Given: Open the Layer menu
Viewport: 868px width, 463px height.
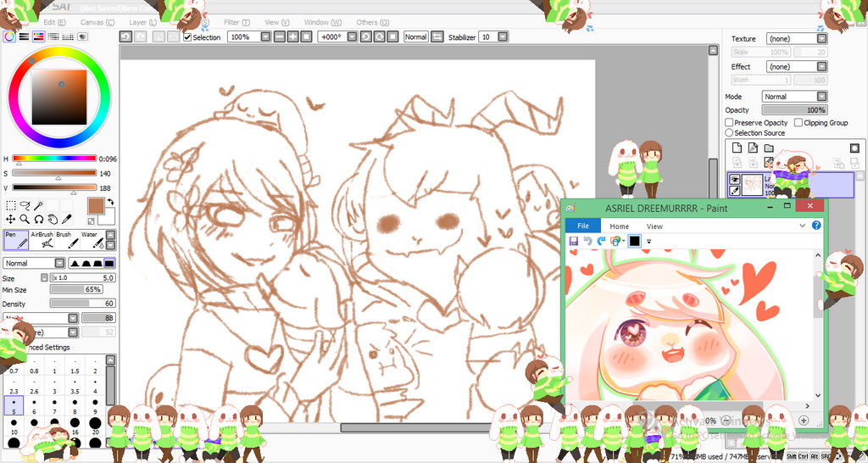Looking at the screenshot, I should pos(142,22).
